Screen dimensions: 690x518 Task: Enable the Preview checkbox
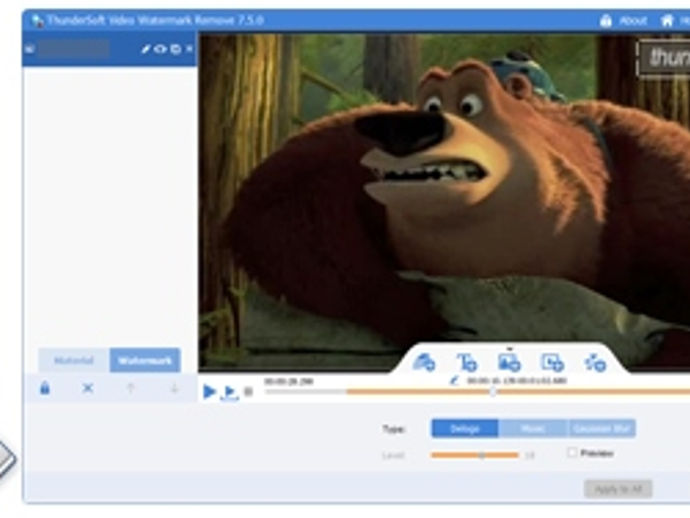pyautogui.click(x=572, y=452)
